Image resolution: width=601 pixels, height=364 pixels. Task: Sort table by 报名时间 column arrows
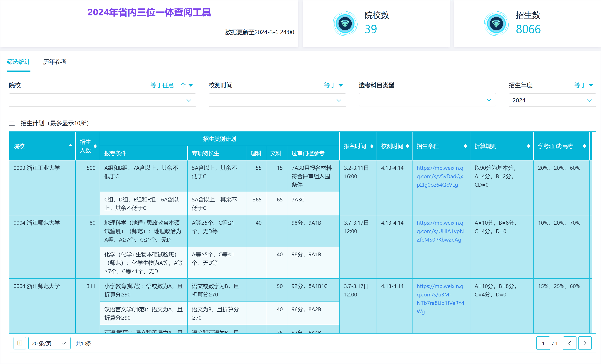coord(372,146)
